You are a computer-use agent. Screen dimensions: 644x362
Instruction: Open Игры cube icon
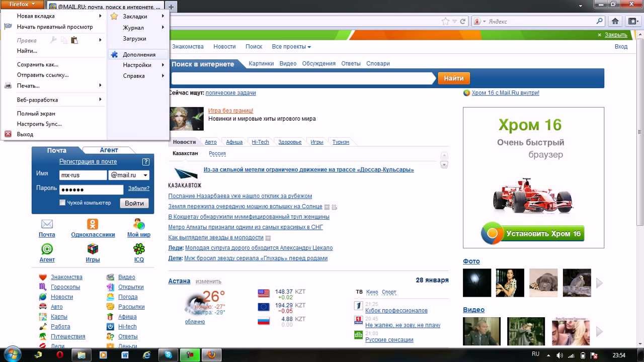pos(93,249)
